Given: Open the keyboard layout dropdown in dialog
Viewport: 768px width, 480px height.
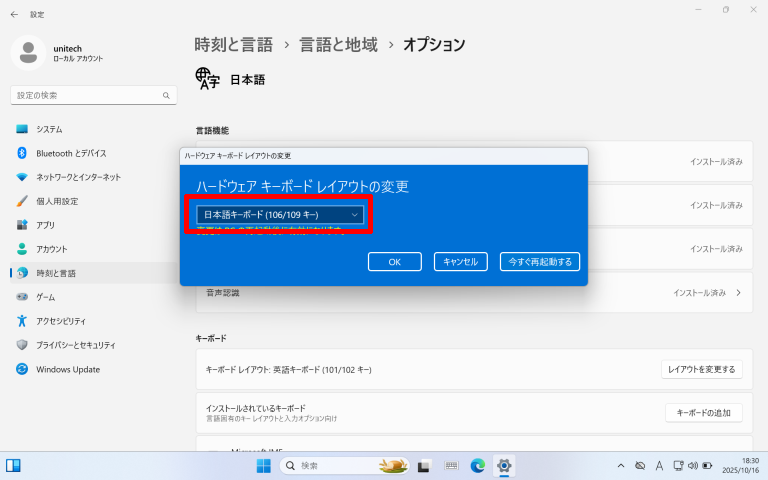Looking at the screenshot, I should point(280,214).
